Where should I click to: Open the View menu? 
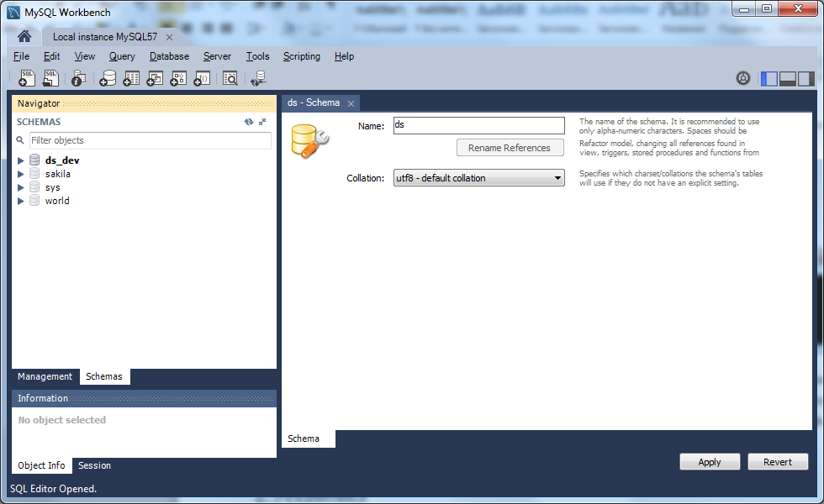(85, 56)
